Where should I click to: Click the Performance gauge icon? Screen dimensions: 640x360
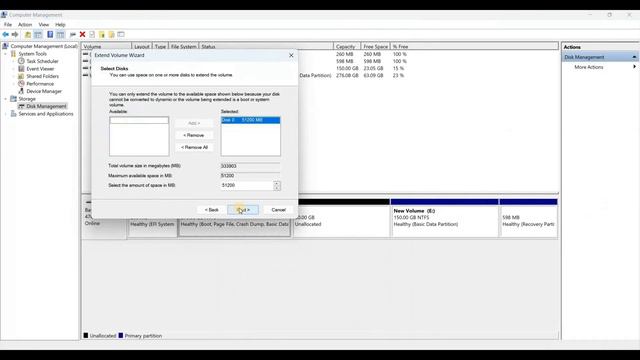(x=21, y=84)
